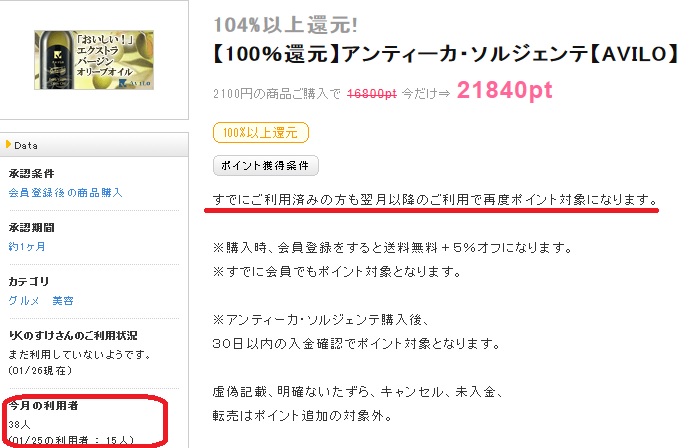Click the AVILO olive oil banner image
The width and height of the screenshot is (698, 448).
click(x=94, y=60)
